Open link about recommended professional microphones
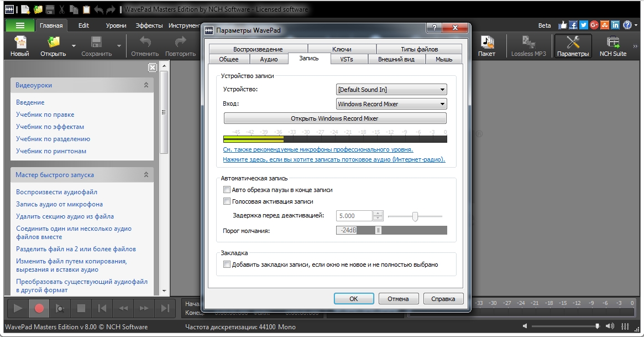Image resolution: width=644 pixels, height=337 pixels. pyautogui.click(x=318, y=149)
